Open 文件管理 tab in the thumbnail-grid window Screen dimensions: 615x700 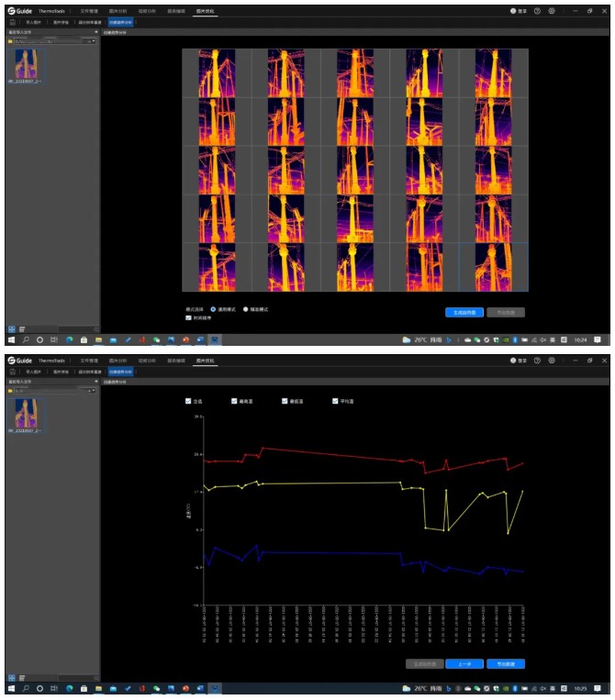coord(89,11)
